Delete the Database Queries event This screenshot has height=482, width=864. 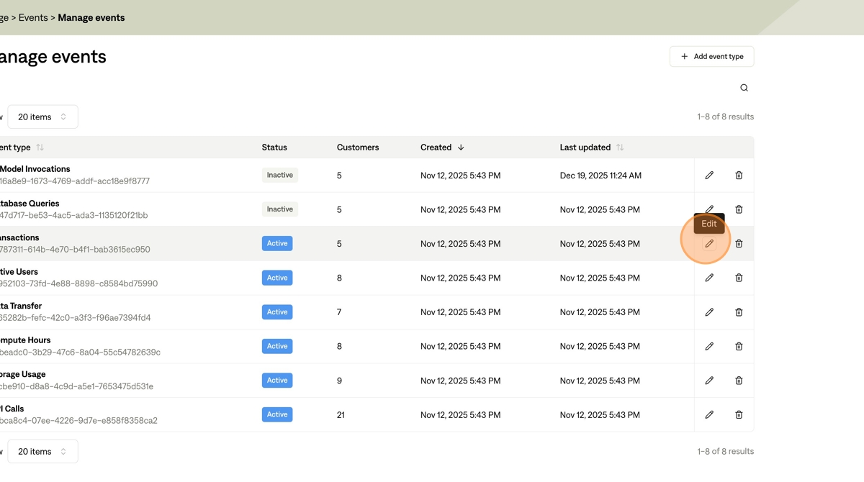pyautogui.click(x=739, y=209)
